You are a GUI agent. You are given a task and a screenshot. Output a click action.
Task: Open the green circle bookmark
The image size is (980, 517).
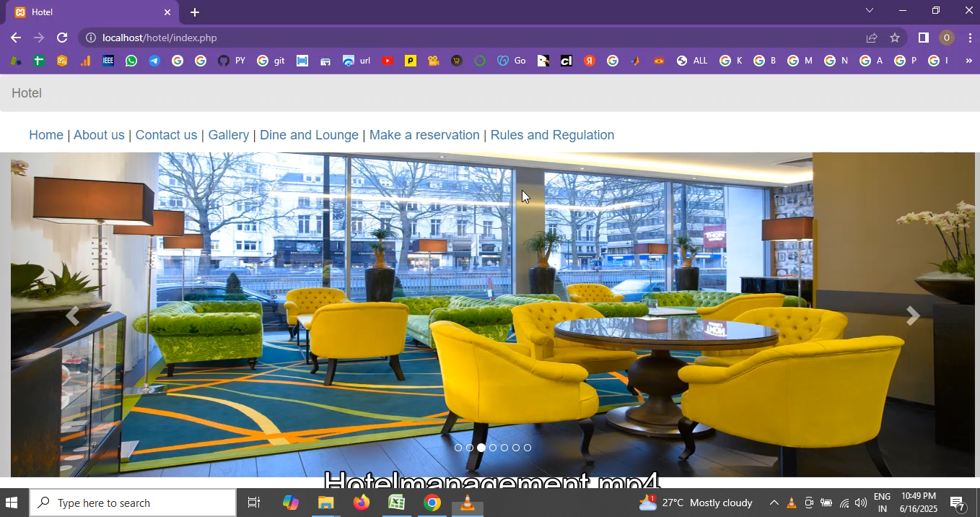click(480, 61)
